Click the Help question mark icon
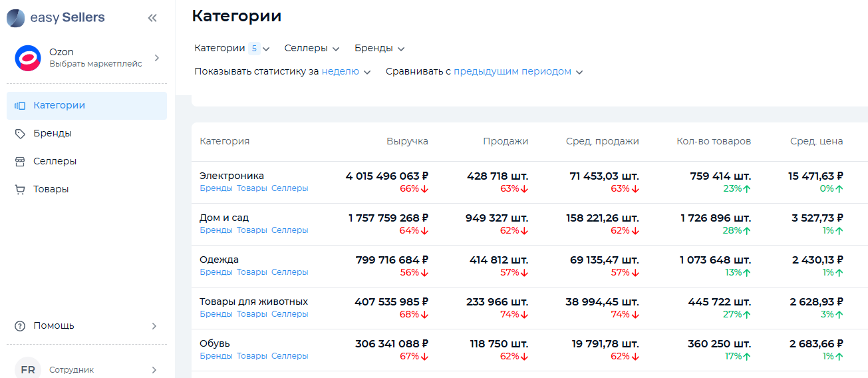The image size is (868, 378). (x=20, y=326)
